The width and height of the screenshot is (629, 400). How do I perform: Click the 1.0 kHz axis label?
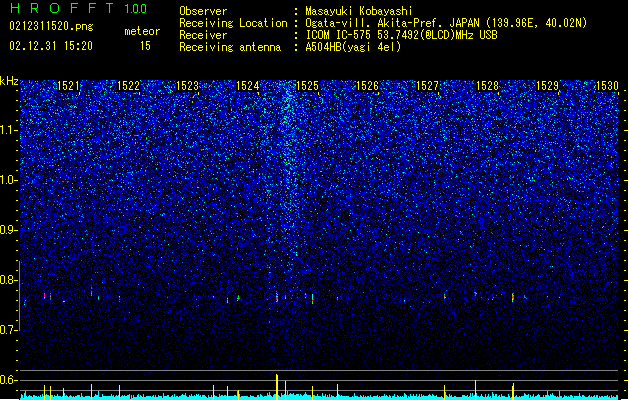coord(9,180)
